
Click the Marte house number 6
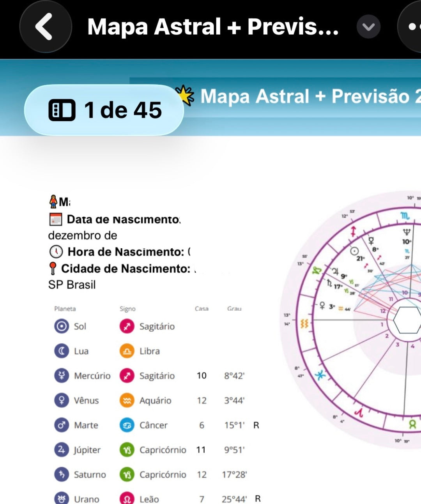[202, 425]
